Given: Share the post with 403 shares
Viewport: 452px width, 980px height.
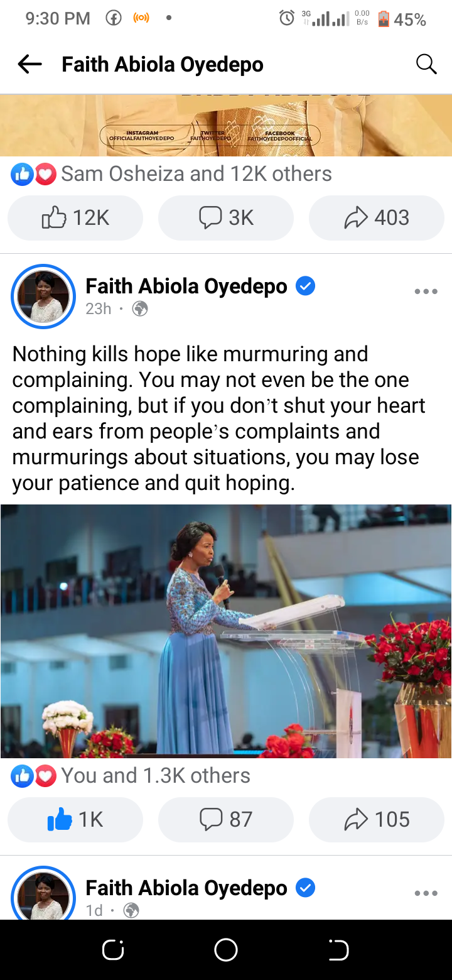Looking at the screenshot, I should coord(377,218).
